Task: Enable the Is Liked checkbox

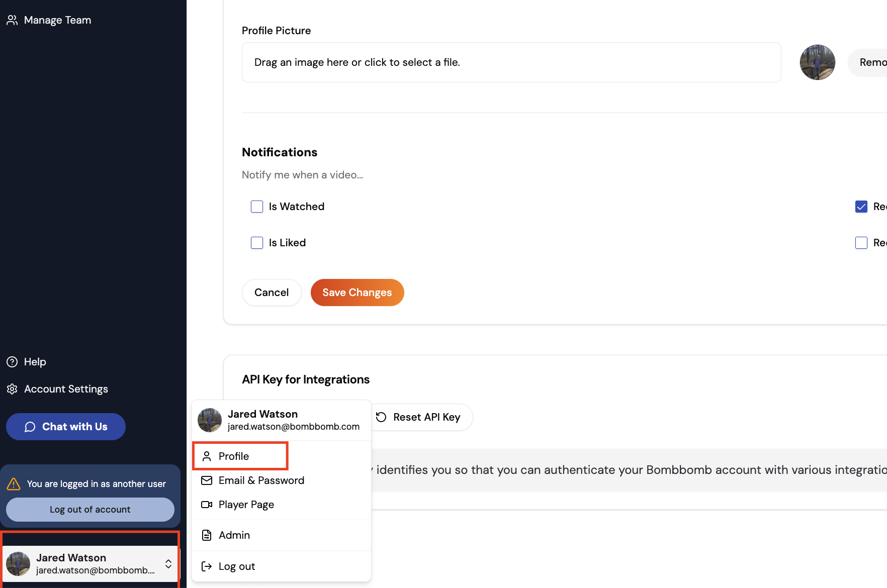Action: [x=257, y=242]
